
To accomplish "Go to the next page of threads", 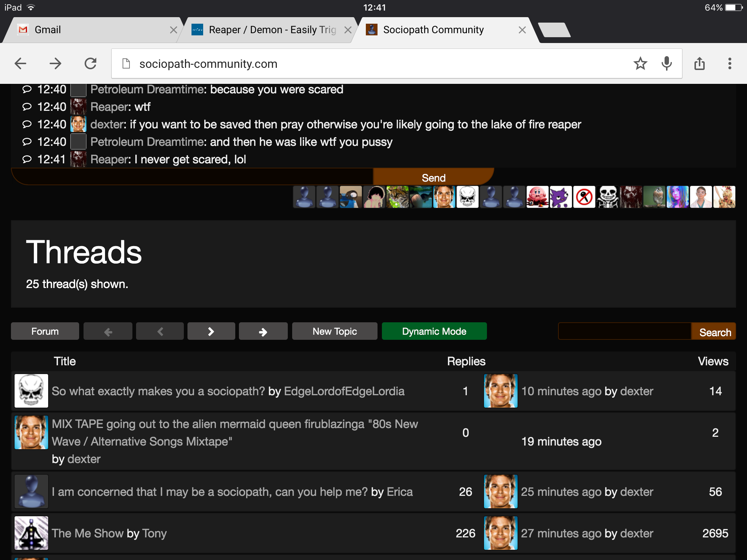I will (211, 331).
